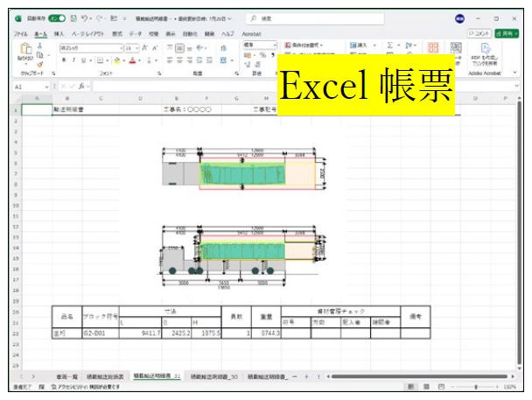Click the search box in the title bar
Screen dimensions: 532x400
(297, 18)
